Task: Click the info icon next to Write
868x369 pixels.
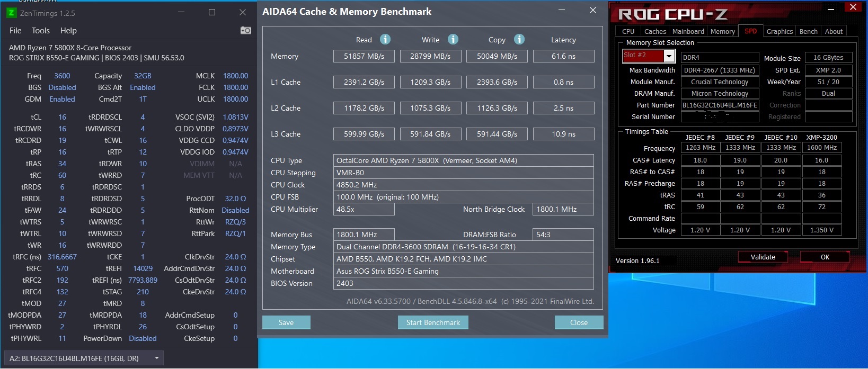Action: 453,39
